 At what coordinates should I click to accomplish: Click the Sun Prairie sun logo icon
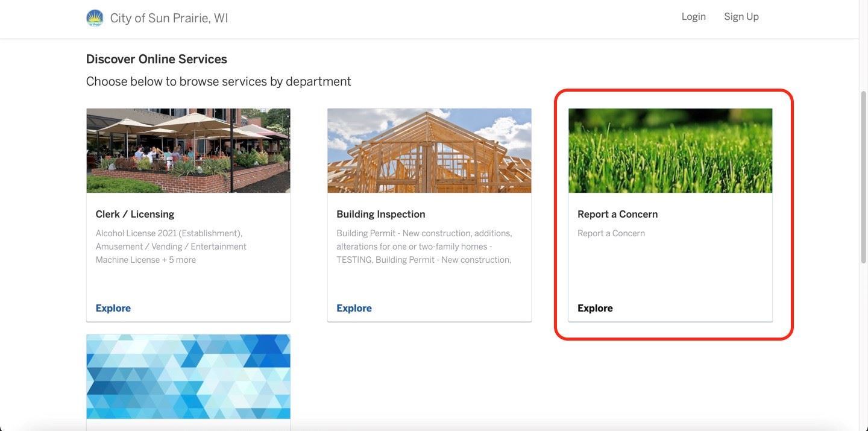click(95, 18)
